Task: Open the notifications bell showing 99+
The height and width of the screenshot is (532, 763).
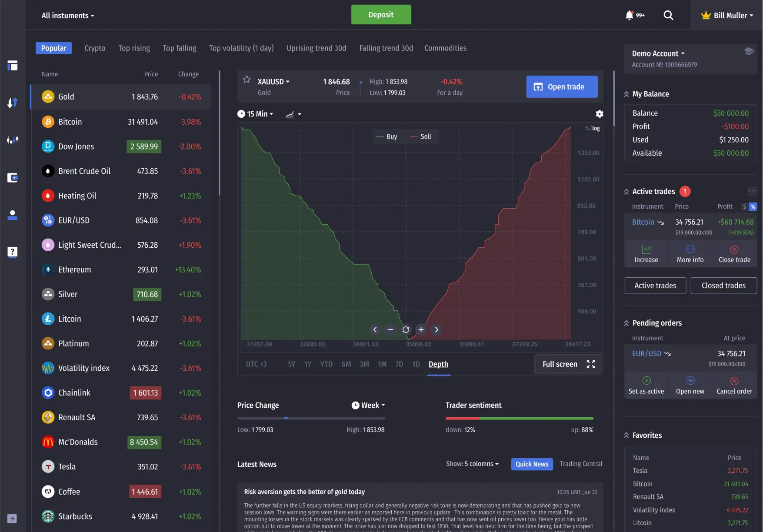Action: click(x=629, y=15)
